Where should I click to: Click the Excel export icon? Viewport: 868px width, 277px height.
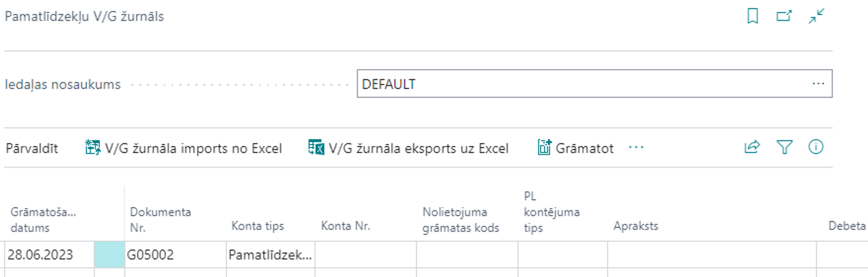[316, 148]
